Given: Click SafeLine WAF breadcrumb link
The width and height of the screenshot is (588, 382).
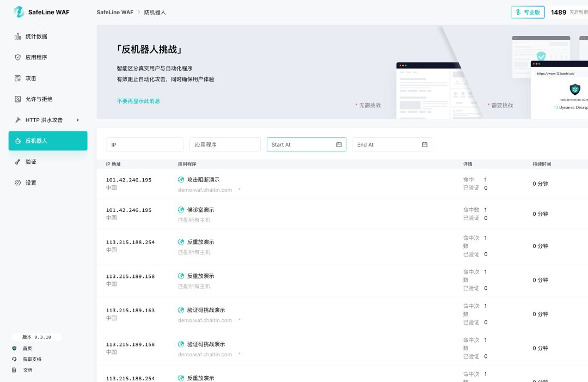Looking at the screenshot, I should pos(115,12).
